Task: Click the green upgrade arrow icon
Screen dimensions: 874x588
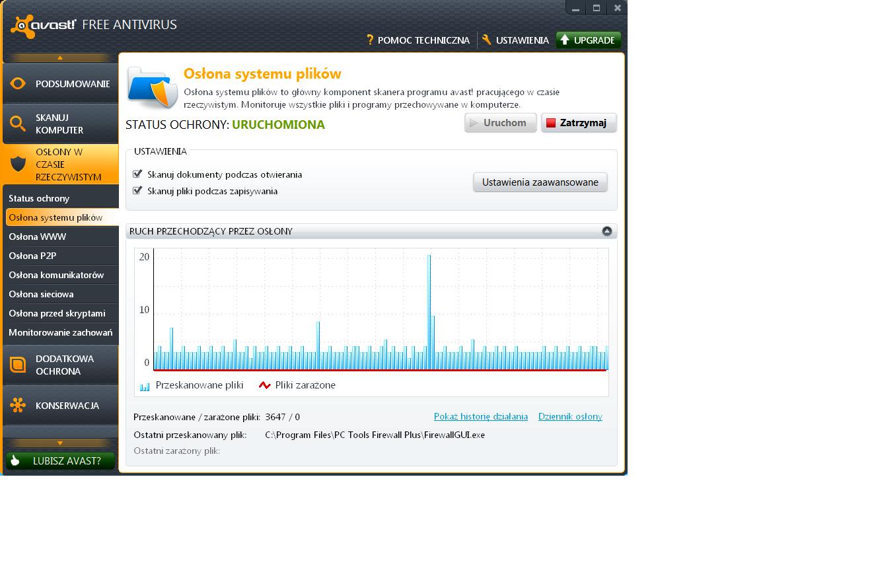Action: point(565,40)
